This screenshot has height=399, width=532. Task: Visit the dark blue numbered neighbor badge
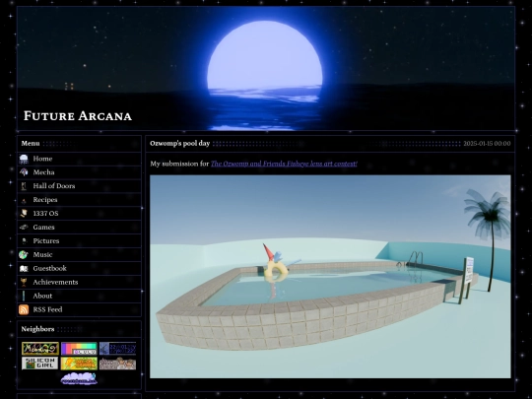[x=117, y=349]
